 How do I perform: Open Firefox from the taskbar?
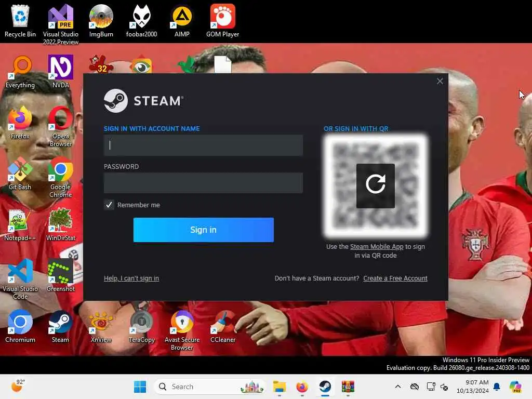point(302,387)
